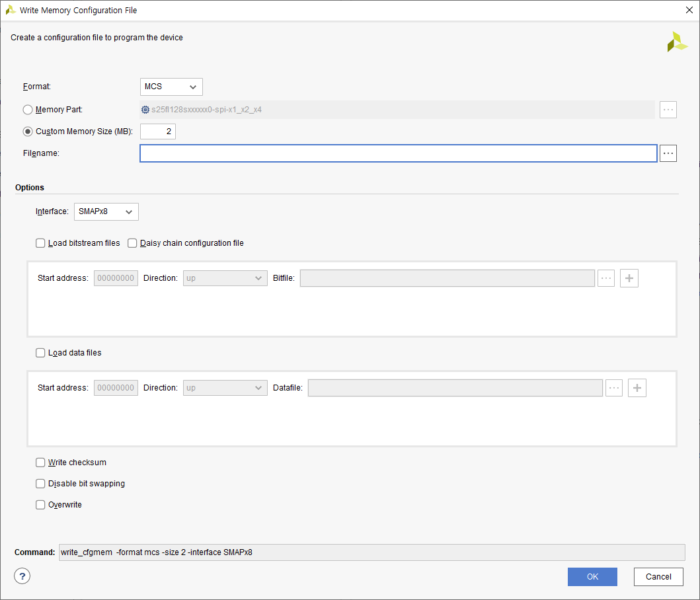Browse memory part with ellipsis button
Screen dimensions: 700x600
(x=668, y=110)
